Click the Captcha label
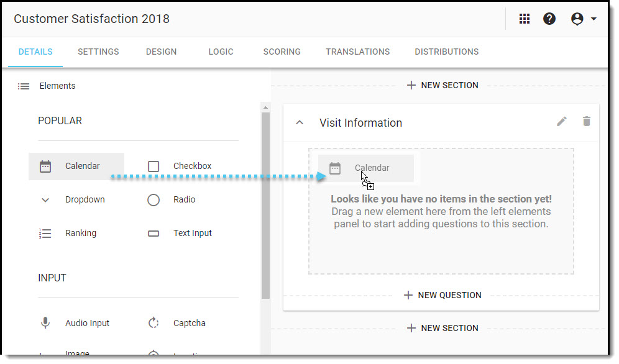Screen dimensions: 619x364 (190, 323)
